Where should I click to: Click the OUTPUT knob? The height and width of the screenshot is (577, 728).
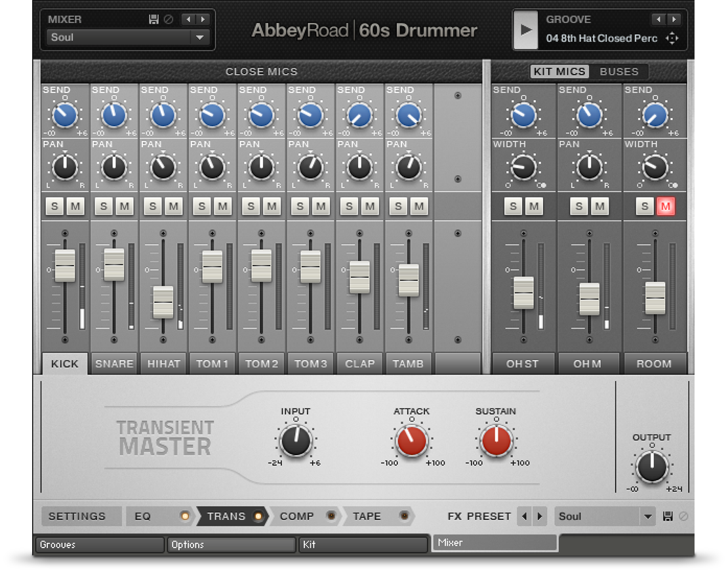click(652, 467)
